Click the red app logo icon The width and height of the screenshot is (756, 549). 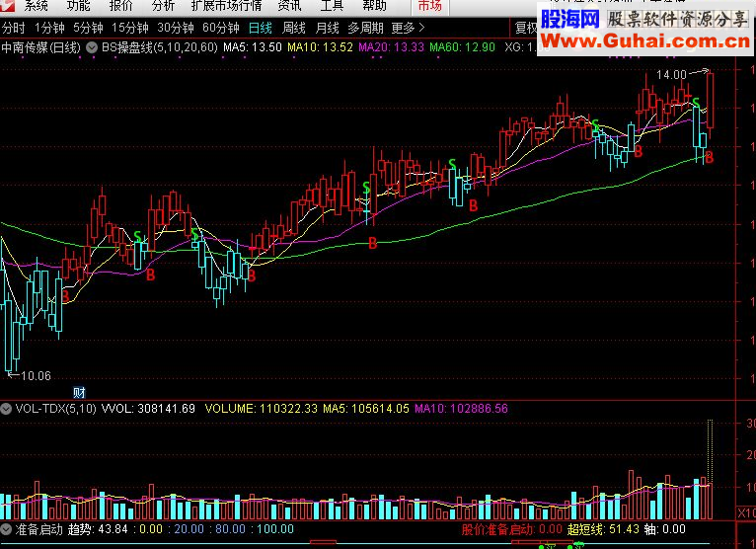tap(7, 6)
